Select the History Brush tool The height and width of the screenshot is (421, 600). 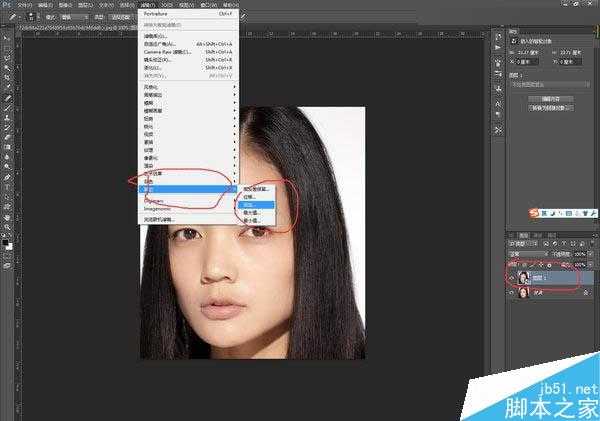[7, 128]
